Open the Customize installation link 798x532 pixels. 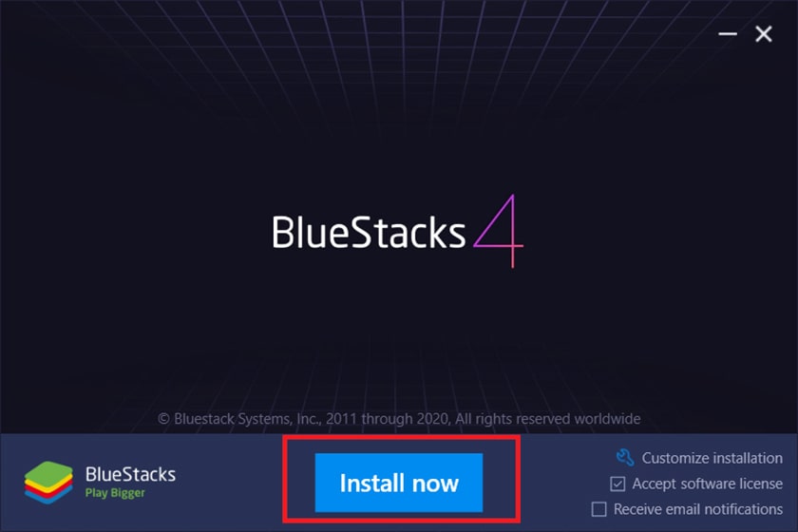click(x=712, y=458)
